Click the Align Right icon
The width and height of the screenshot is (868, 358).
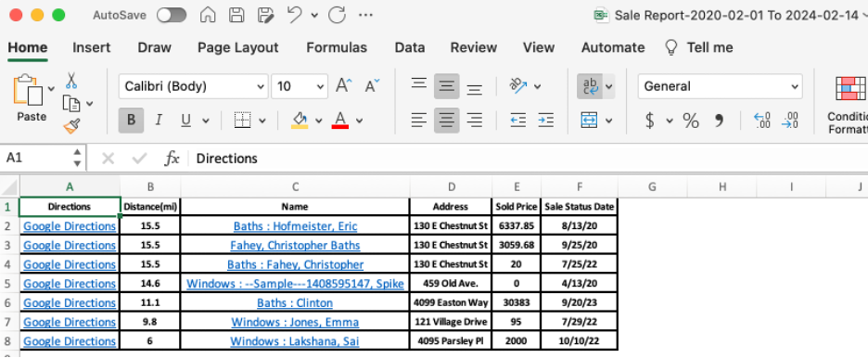475,120
